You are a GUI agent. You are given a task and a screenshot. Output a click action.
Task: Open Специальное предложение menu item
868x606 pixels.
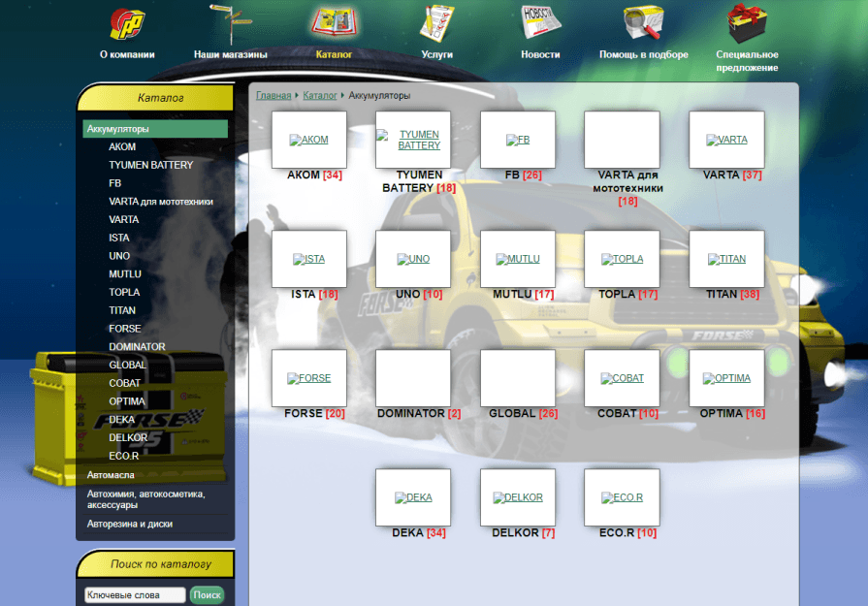coord(748,61)
